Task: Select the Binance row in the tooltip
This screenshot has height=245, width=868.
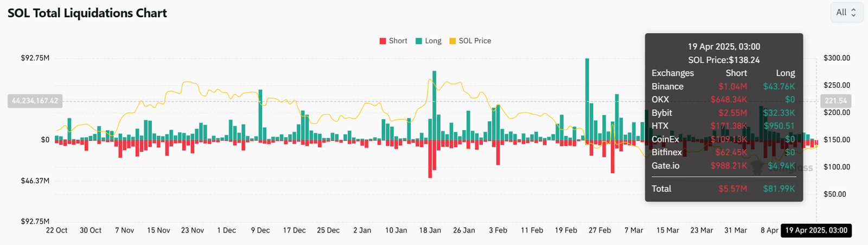Action: click(723, 87)
